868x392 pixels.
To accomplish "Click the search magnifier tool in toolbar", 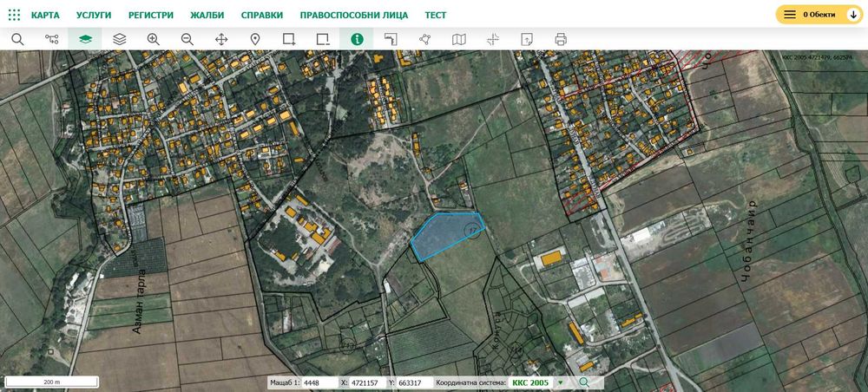I will pos(17,39).
